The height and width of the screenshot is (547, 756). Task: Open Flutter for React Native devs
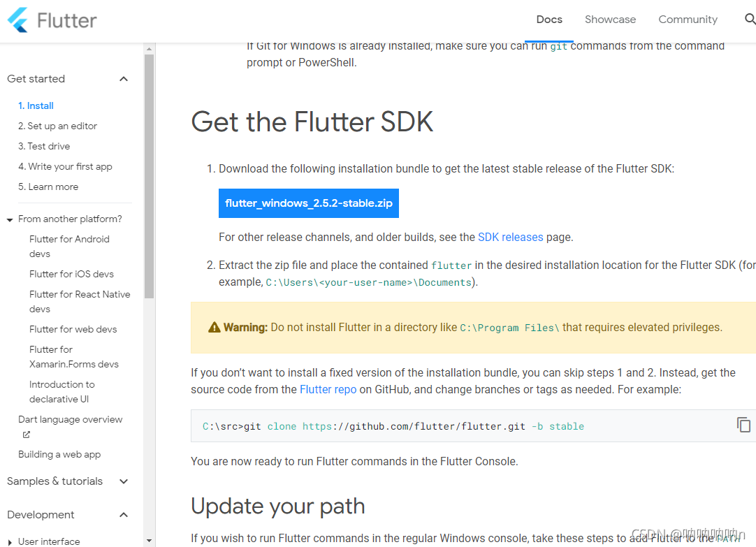click(80, 301)
